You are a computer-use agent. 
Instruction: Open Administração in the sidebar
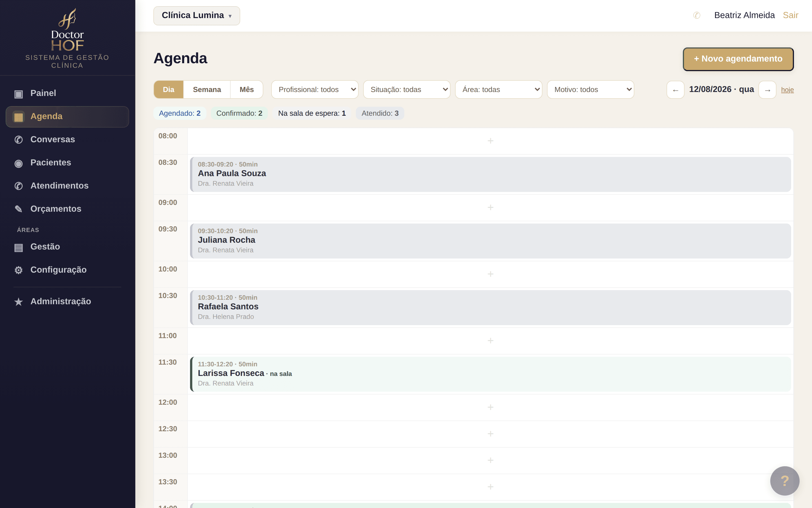pos(67,301)
